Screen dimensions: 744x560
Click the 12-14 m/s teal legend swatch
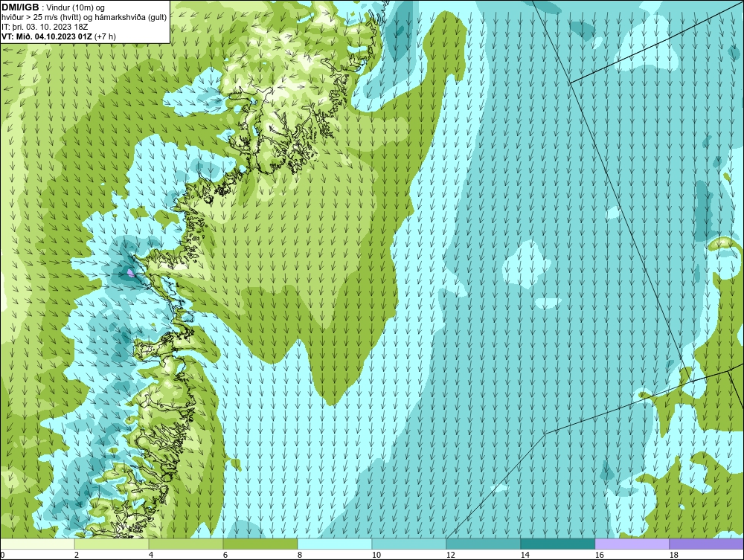click(484, 544)
